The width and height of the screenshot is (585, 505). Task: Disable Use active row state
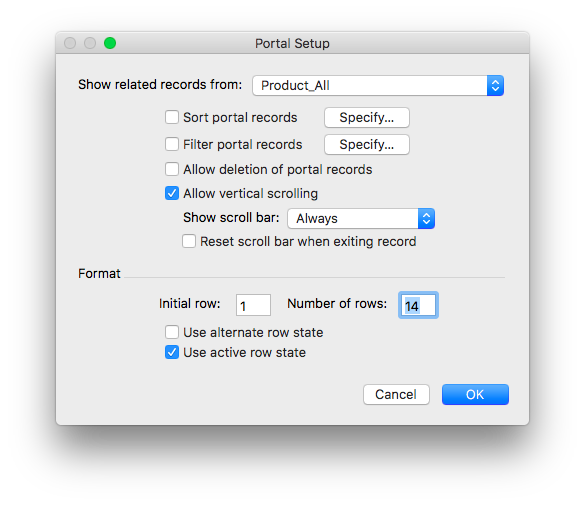(172, 352)
